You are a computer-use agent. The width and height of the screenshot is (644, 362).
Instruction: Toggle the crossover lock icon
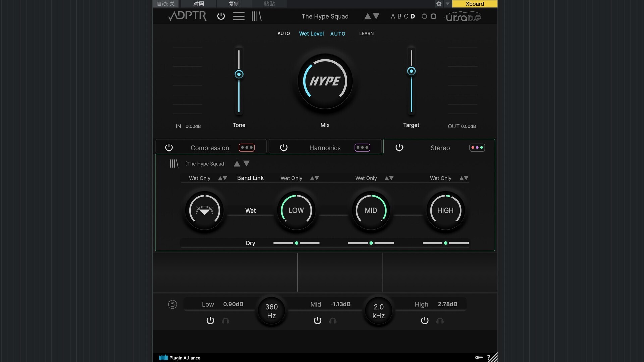[x=172, y=304]
